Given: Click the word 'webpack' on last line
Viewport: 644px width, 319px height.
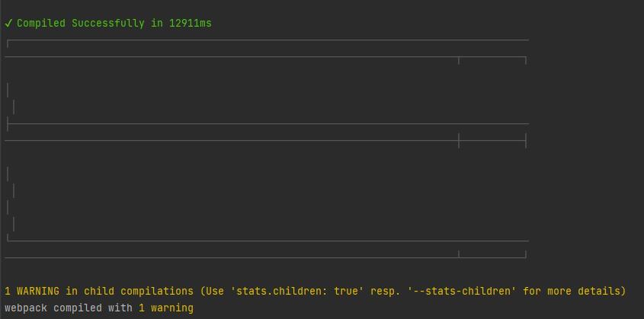Looking at the screenshot, I should point(26,308).
